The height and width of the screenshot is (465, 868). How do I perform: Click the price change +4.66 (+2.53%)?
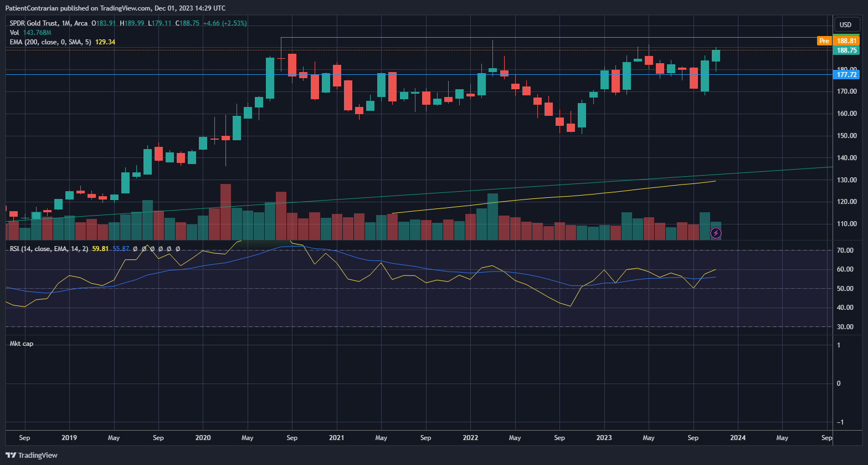[225, 23]
